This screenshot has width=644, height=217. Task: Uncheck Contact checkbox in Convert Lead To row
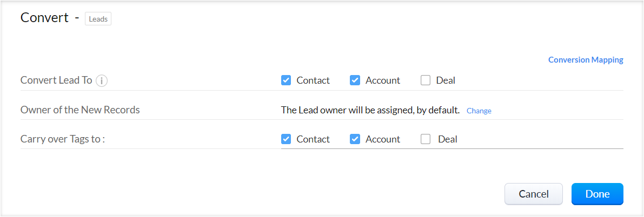point(286,80)
